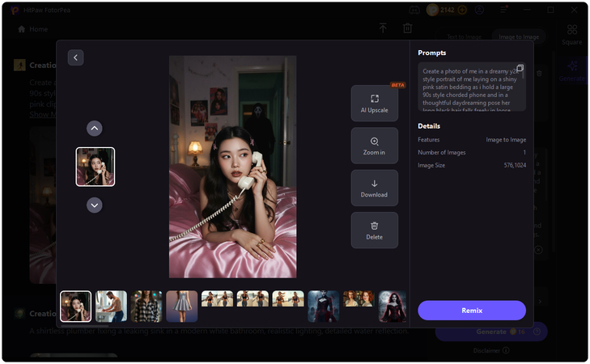
Task: Click the Generate button in background
Action: [x=491, y=332]
